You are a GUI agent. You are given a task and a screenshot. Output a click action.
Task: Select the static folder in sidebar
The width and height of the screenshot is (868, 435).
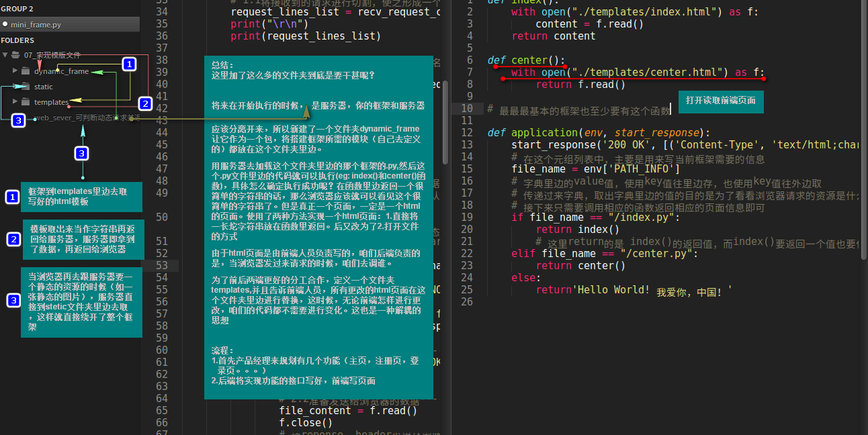(x=44, y=87)
